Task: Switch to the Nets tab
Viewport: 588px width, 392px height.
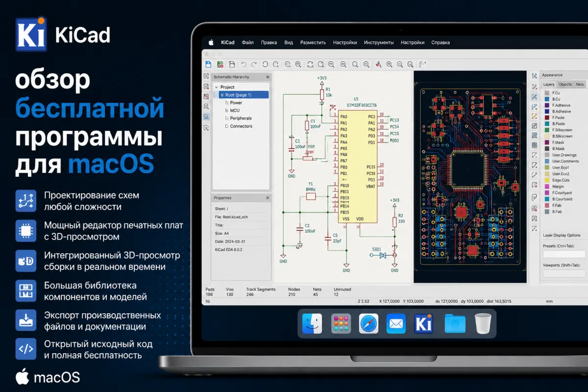Action: pos(580,84)
